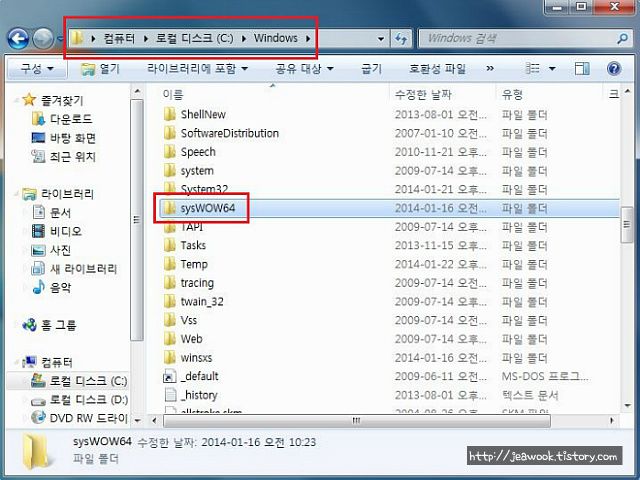Show more toolbar commands chevron
Screen dimensions: 640x480
[490, 69]
